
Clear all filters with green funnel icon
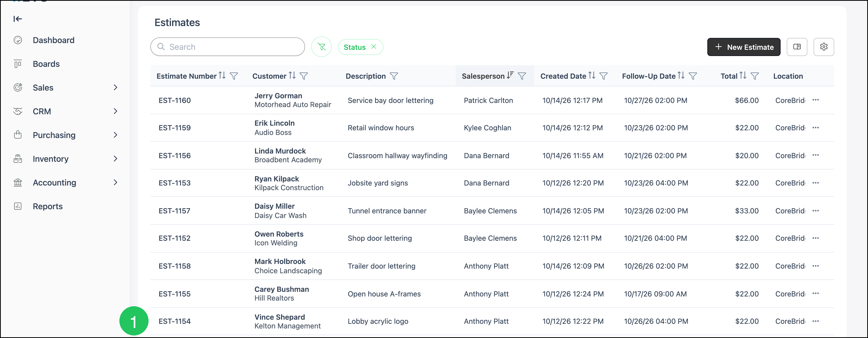(322, 47)
